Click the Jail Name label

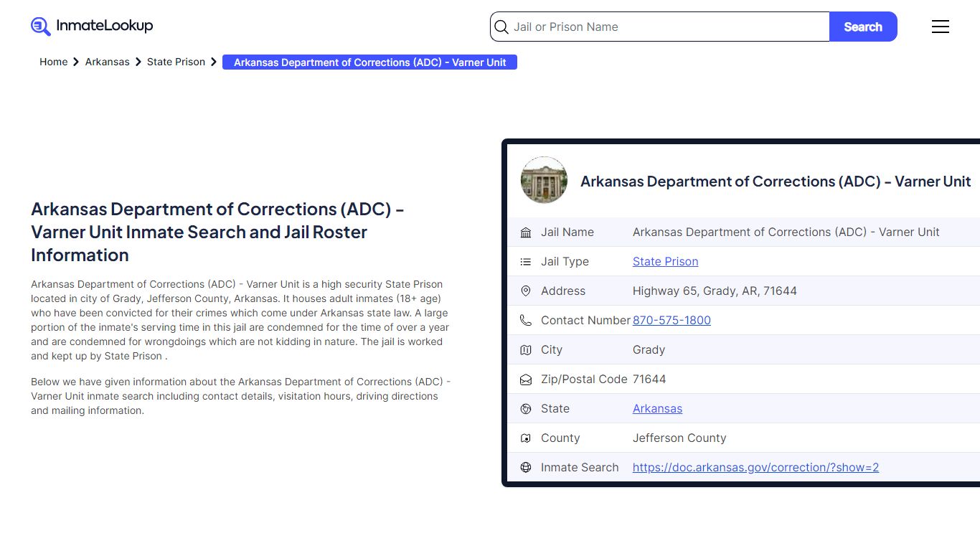pyautogui.click(x=567, y=232)
